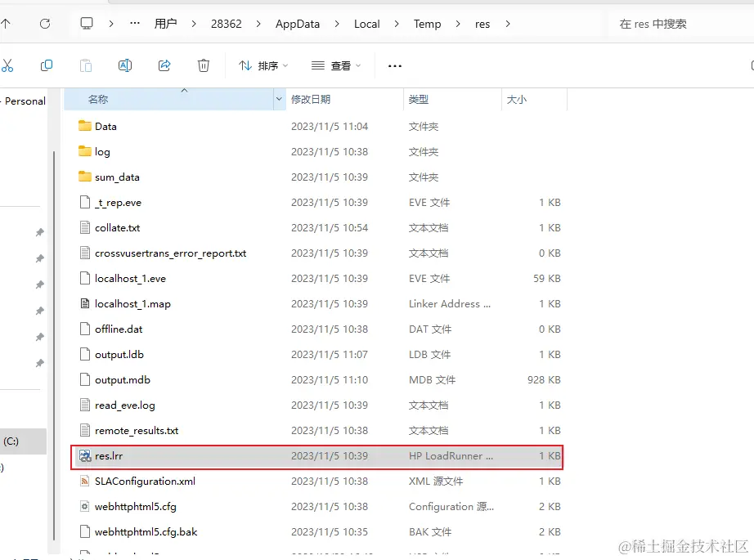This screenshot has width=754, height=560.
Task: Select the localhost_1.eve file icon
Action: 84,278
